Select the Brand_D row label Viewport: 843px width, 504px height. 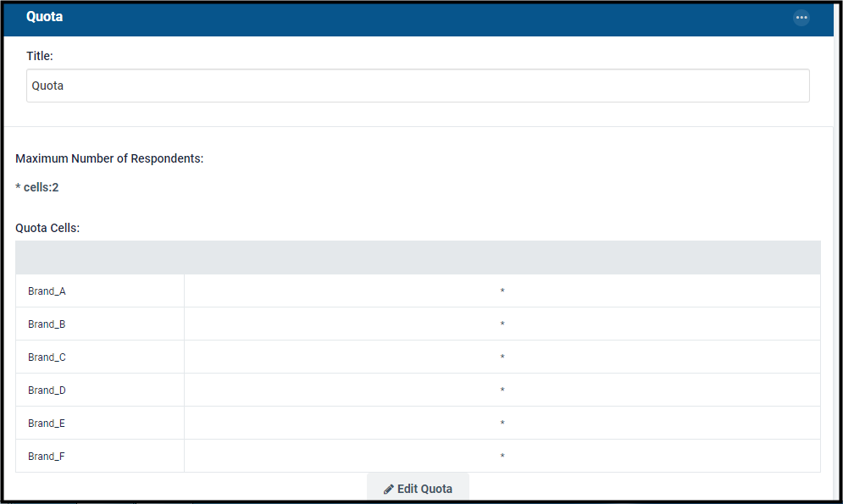coord(47,390)
